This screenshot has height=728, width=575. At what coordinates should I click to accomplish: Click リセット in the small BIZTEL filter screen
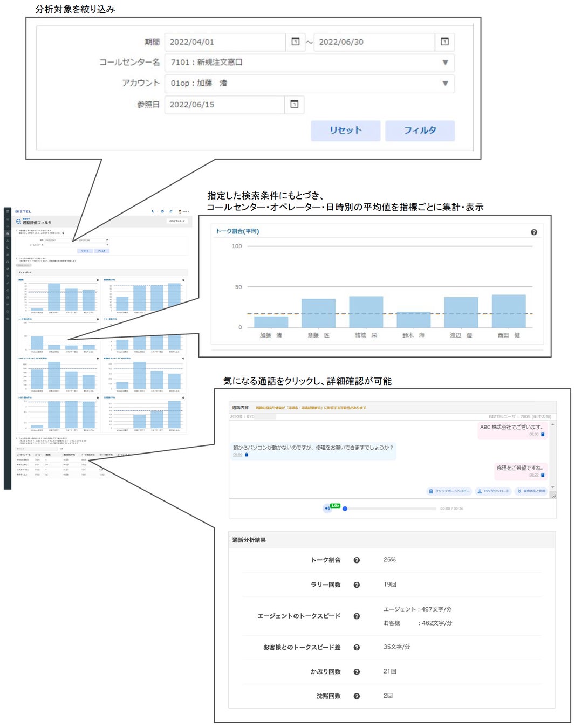(x=85, y=251)
